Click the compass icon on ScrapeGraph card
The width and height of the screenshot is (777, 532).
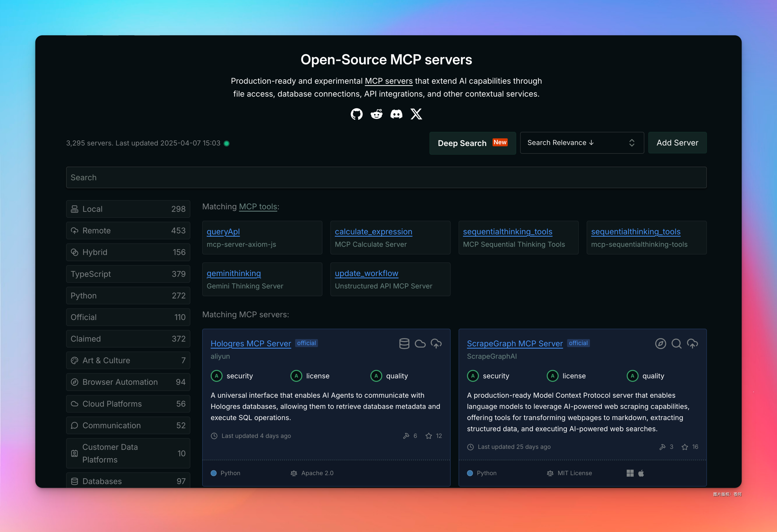tap(660, 343)
